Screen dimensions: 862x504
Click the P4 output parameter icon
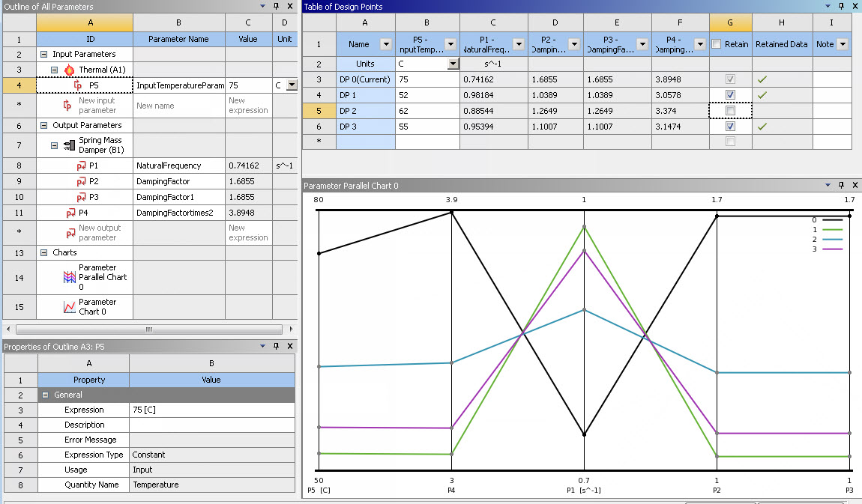70,213
